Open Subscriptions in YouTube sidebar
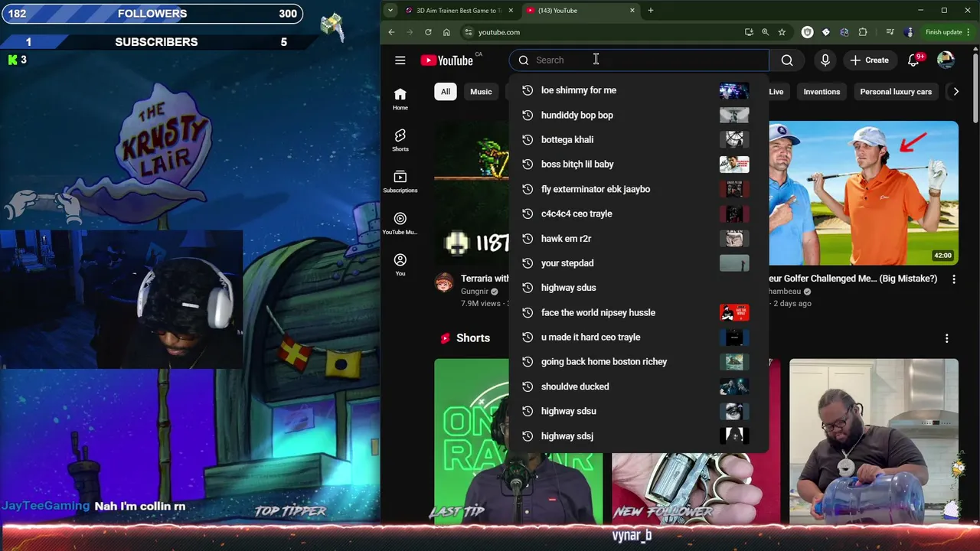 point(400,181)
